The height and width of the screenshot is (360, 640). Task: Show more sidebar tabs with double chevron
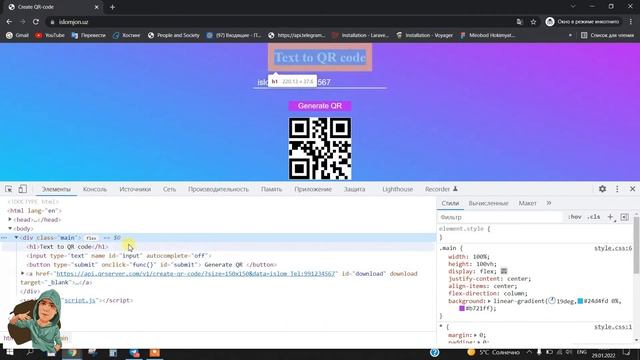[x=549, y=203]
